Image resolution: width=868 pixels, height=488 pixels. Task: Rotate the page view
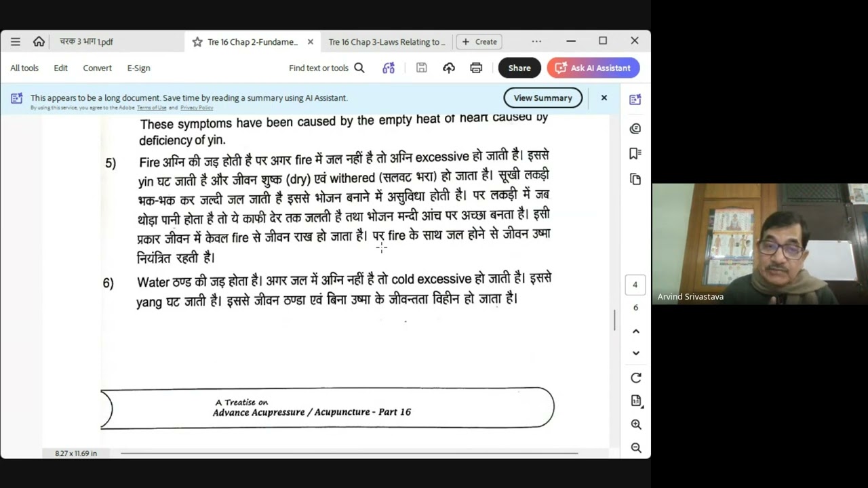pyautogui.click(x=636, y=378)
